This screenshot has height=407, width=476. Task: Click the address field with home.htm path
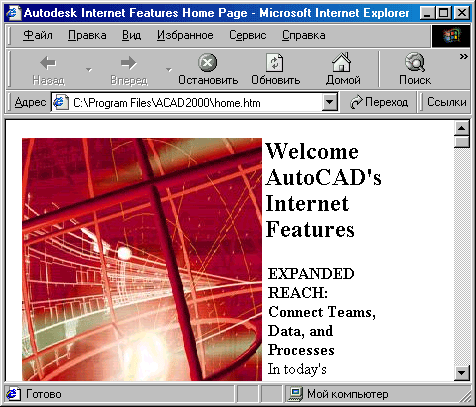[x=194, y=102]
